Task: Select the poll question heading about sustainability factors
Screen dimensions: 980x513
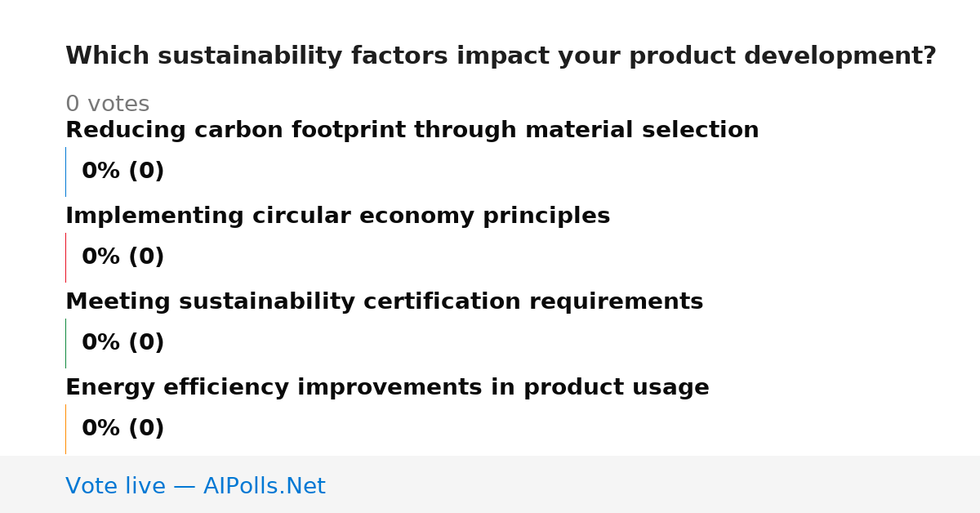Action: (501, 56)
